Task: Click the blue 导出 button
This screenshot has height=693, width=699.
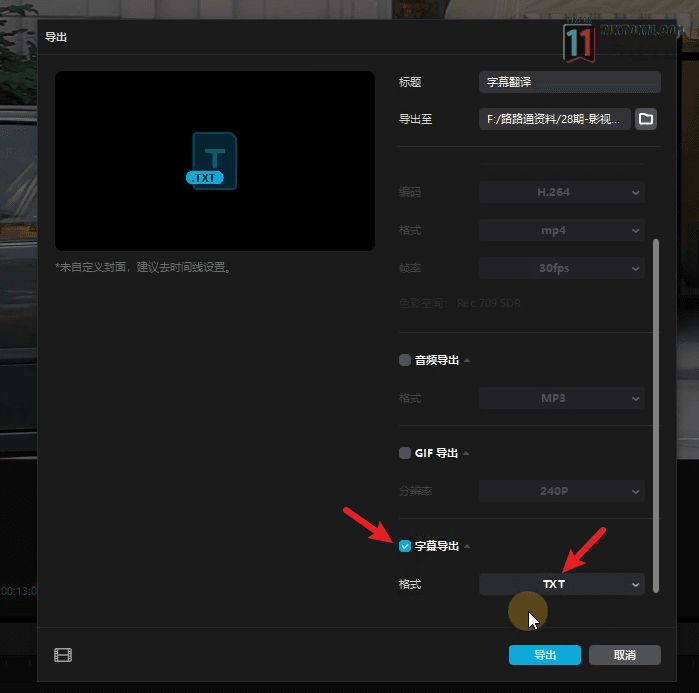Action: 544,655
